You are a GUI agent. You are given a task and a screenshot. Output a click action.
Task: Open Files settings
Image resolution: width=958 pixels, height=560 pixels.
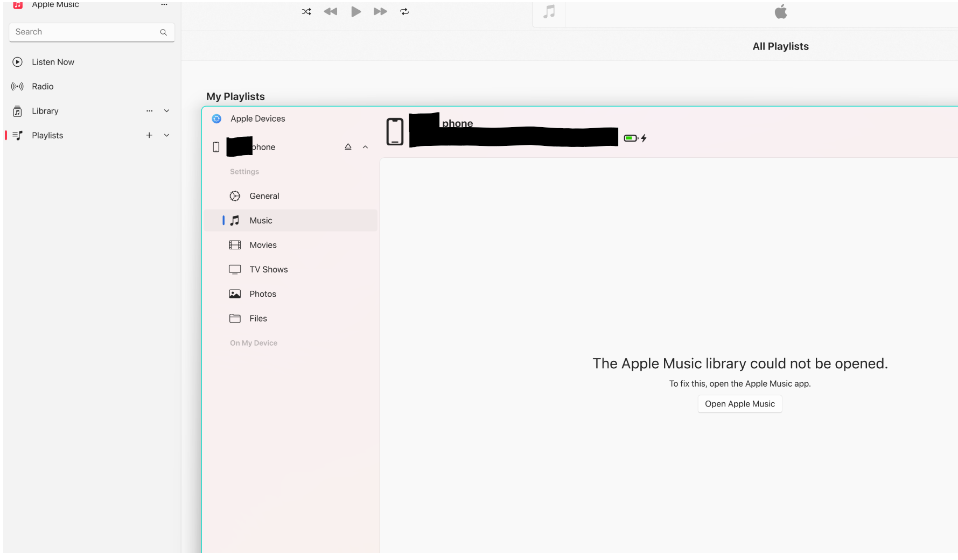click(291, 318)
